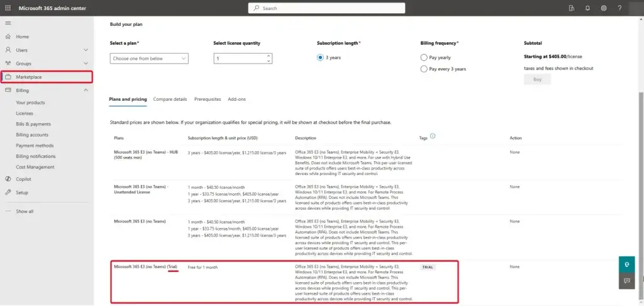This screenshot has height=306, width=644.
Task: Select Pay every 3 years option
Action: coord(424,69)
